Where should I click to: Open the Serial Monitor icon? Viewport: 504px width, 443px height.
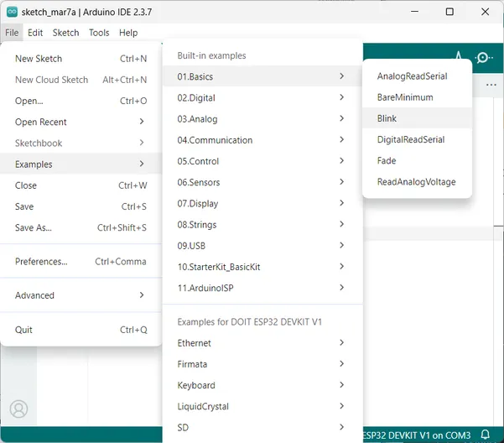click(483, 58)
